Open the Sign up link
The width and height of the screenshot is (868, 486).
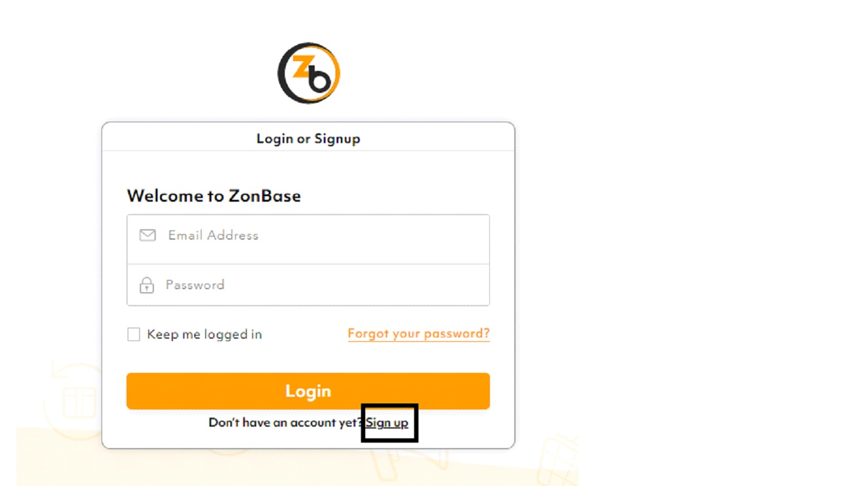(387, 422)
